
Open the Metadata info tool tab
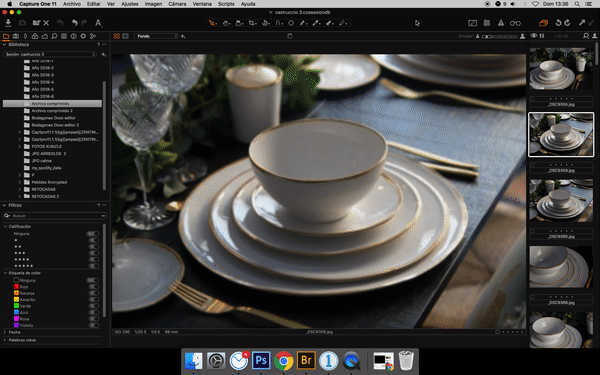point(73,36)
